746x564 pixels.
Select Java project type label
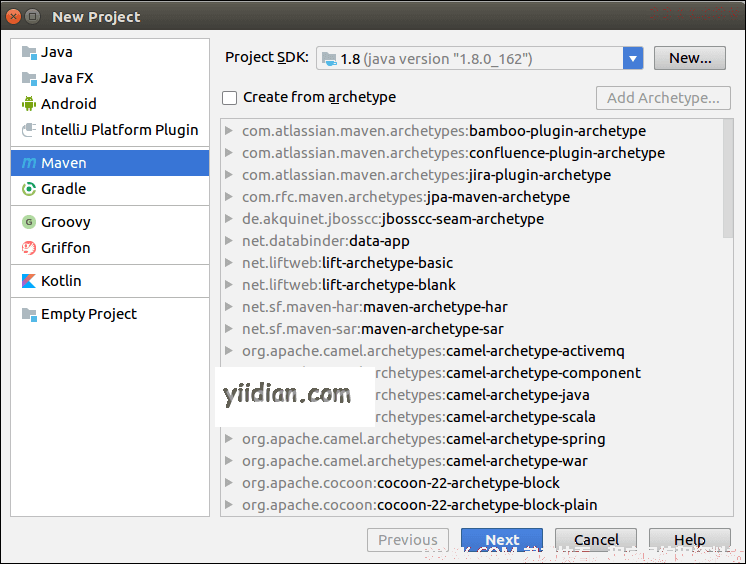57,52
